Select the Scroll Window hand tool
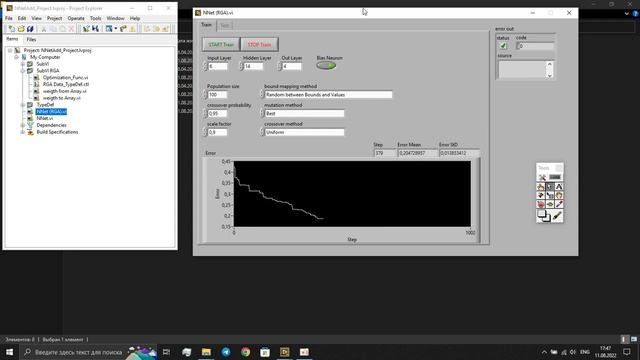The image size is (640, 360). 559,195
